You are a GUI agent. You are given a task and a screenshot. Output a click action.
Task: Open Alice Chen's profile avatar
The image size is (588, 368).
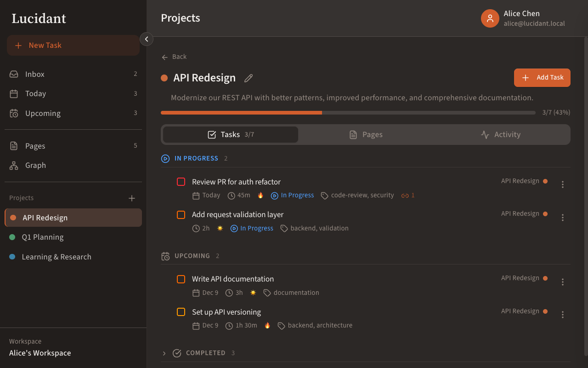point(490,18)
